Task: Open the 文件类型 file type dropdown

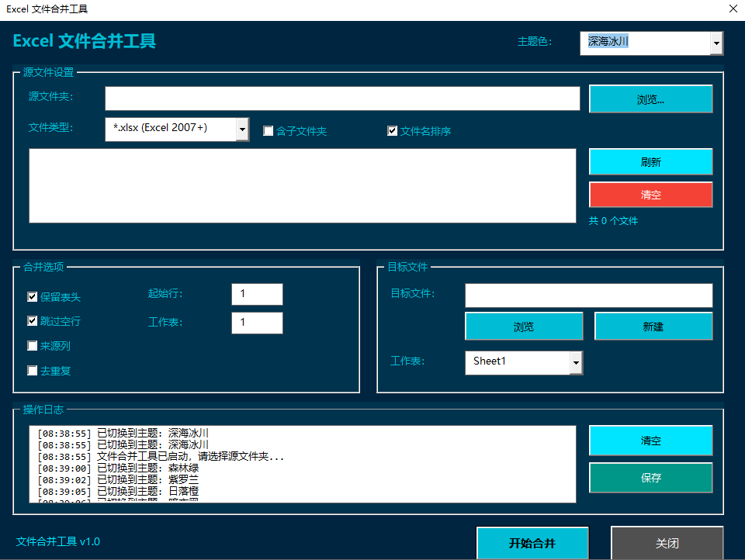Action: (x=241, y=130)
